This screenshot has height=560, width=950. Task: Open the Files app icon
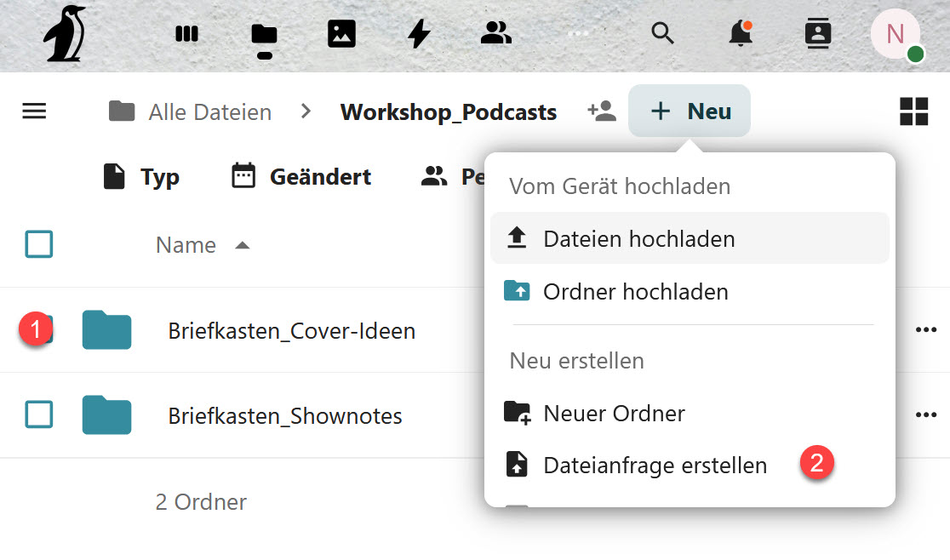point(264,34)
